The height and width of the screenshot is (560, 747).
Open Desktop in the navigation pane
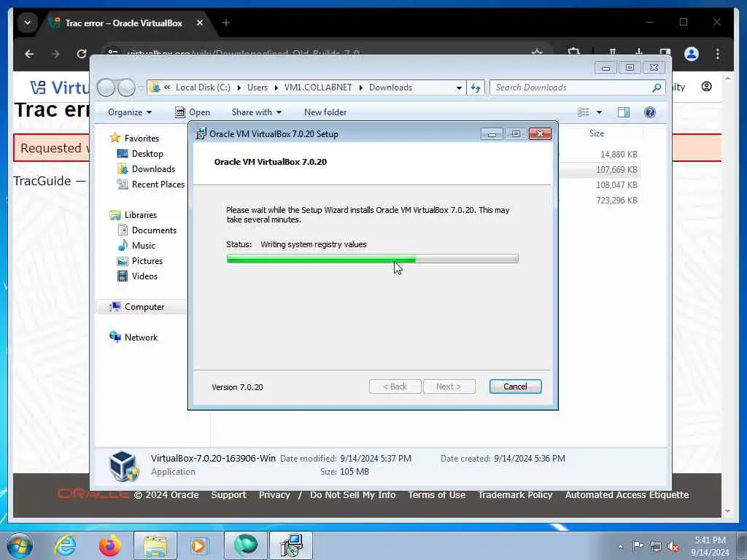[147, 153]
